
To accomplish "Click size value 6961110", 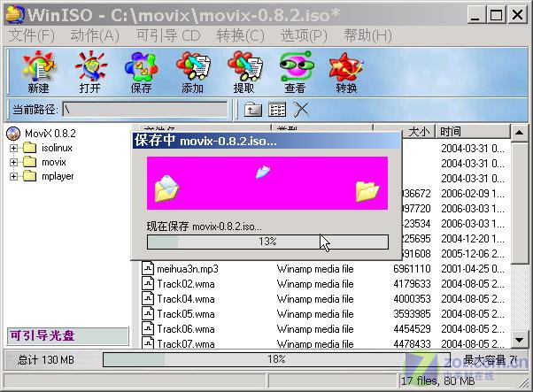I will 412,269.
